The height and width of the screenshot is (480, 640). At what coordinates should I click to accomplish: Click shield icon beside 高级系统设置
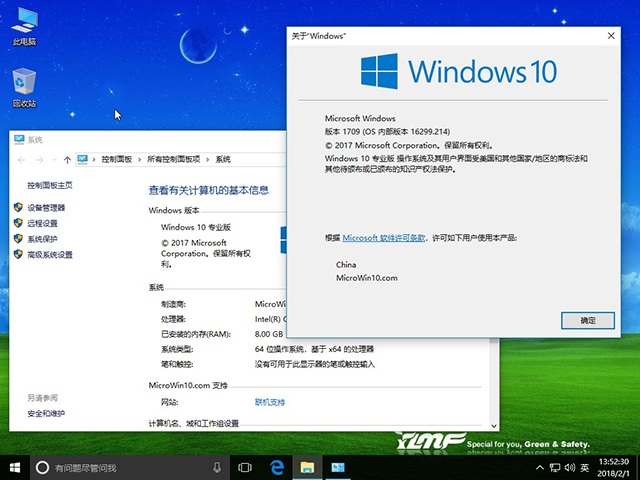18,254
